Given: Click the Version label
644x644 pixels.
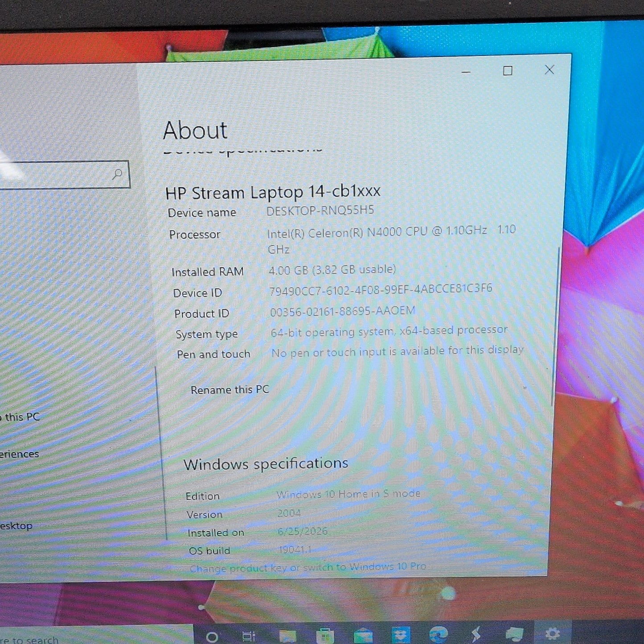Looking at the screenshot, I should tap(205, 515).
